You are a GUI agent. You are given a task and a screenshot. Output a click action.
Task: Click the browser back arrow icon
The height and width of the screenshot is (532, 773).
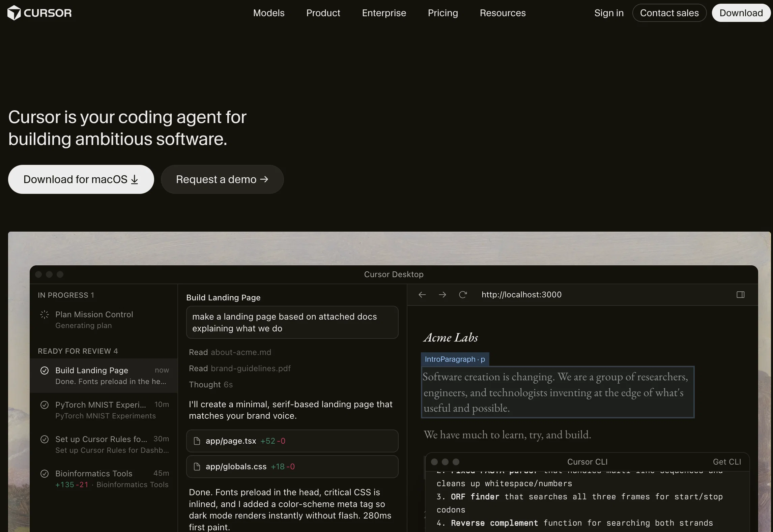tap(422, 295)
